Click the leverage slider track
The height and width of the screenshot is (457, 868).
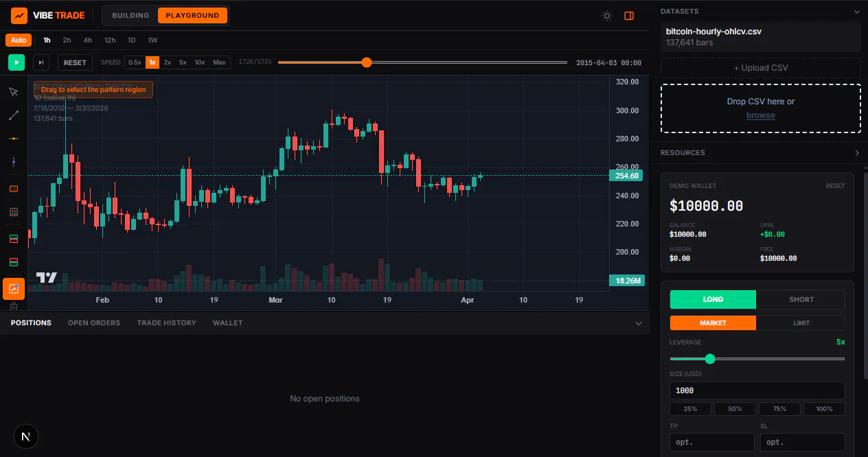[757, 359]
